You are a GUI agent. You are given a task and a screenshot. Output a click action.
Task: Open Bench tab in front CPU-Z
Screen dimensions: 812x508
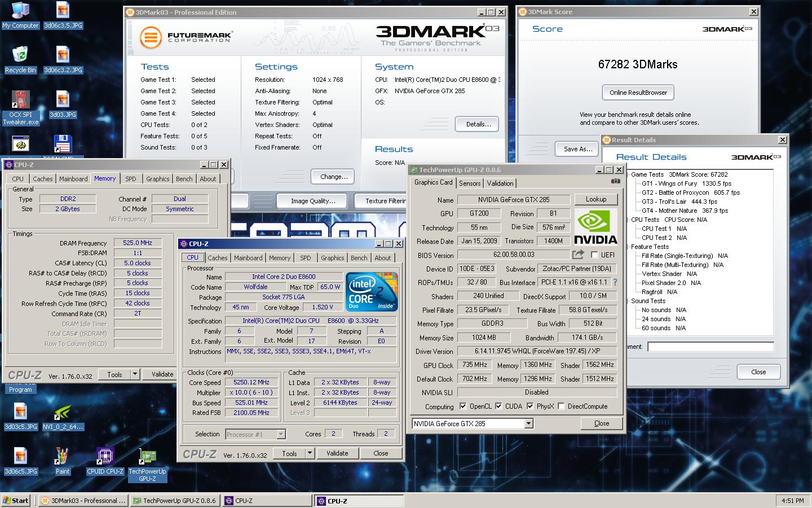point(359,257)
